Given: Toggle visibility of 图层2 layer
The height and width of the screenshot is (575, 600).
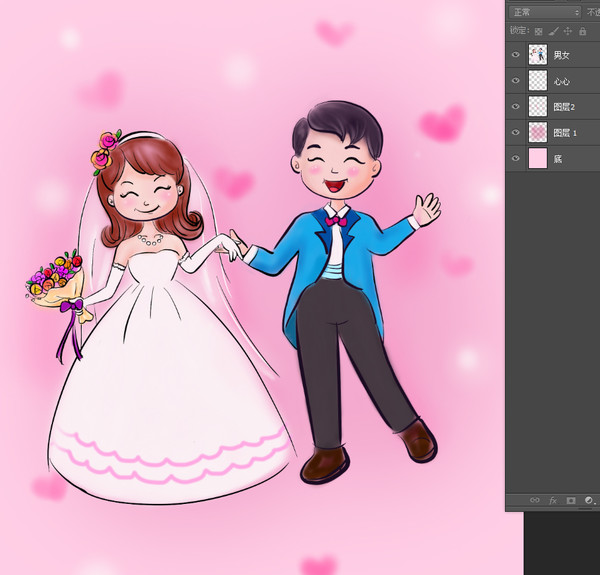Looking at the screenshot, I should [x=516, y=106].
